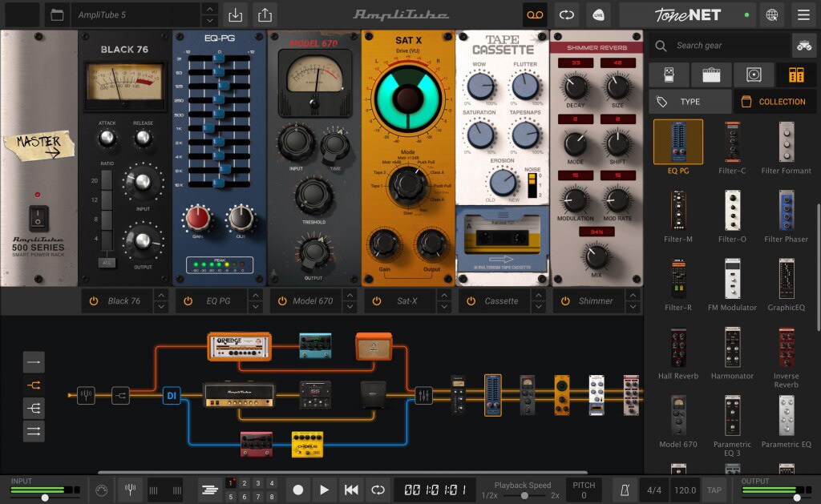Click the TAP tempo button
Viewport: 821px width, 504px height.
pyautogui.click(x=714, y=490)
